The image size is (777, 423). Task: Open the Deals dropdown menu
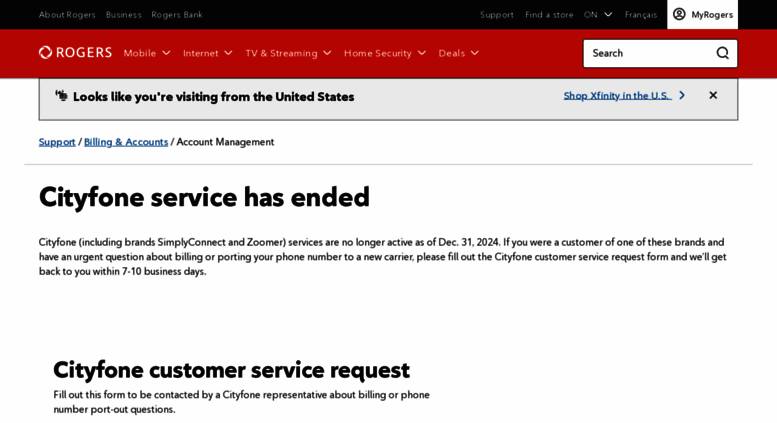click(x=458, y=53)
